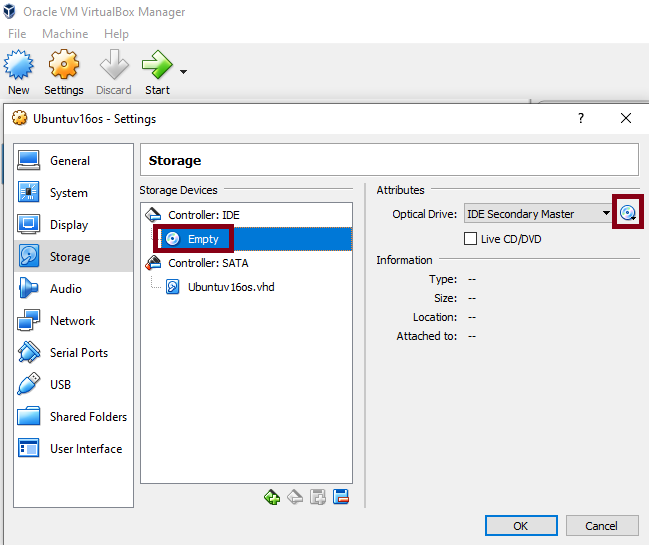
Task: Select the Network settings category
Action: pos(74,321)
